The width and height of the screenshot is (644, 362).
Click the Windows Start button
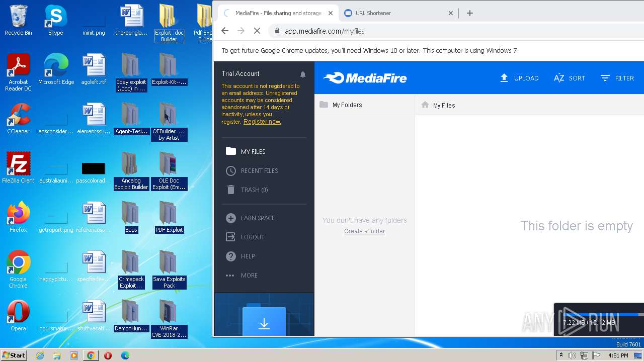14,355
